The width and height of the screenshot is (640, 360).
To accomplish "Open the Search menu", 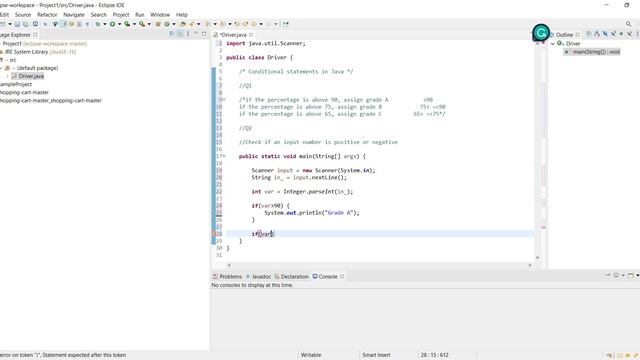I will click(98, 15).
